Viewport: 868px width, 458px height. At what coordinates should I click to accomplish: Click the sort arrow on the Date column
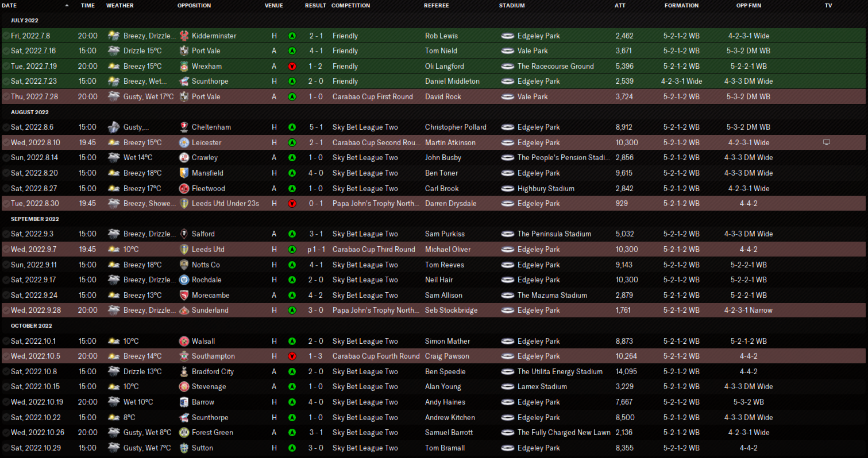coord(67,5)
